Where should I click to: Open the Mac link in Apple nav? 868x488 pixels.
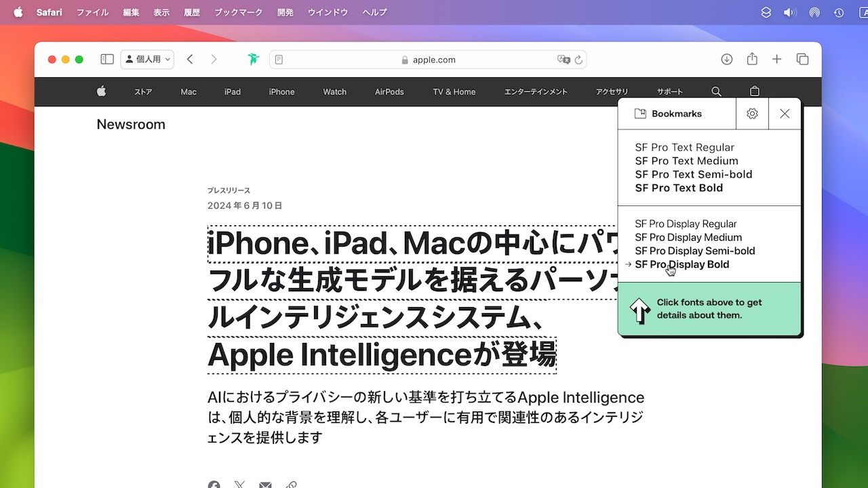(189, 92)
